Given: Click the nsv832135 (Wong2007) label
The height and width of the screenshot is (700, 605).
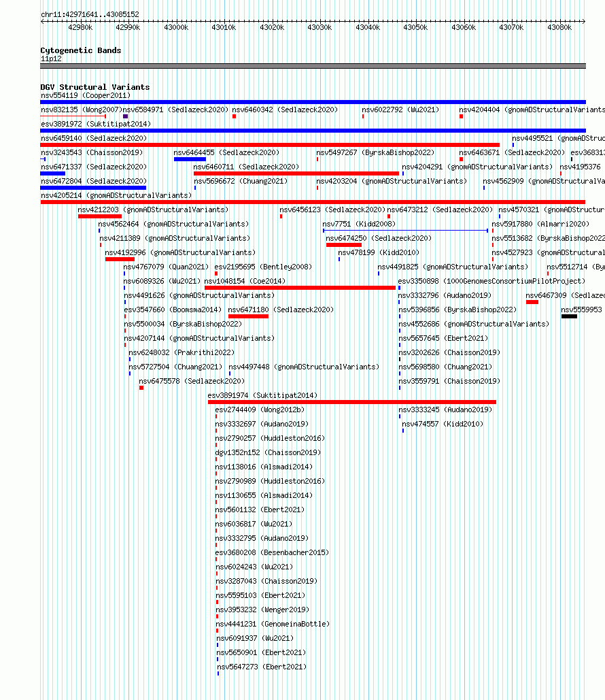Looking at the screenshot, I should tap(81, 110).
